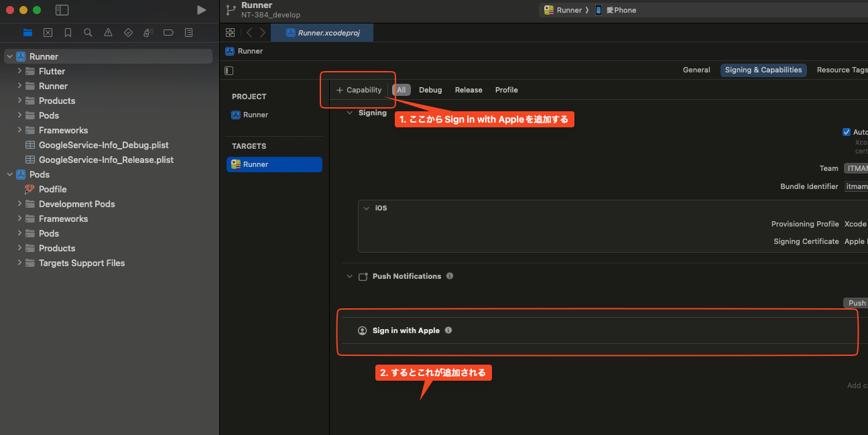The height and width of the screenshot is (435, 868).
Task: Collapse the Signing section
Action: pos(349,113)
